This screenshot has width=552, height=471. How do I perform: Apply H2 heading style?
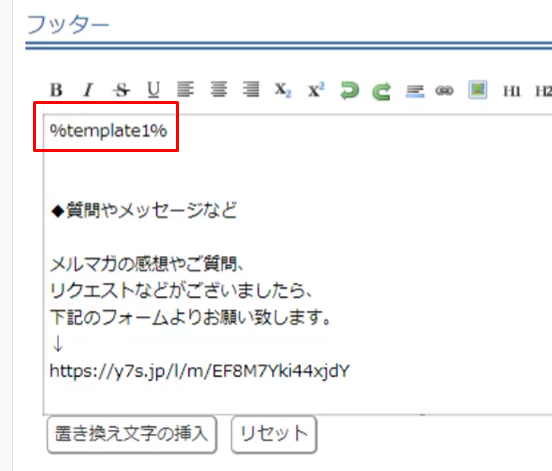pyautogui.click(x=544, y=91)
